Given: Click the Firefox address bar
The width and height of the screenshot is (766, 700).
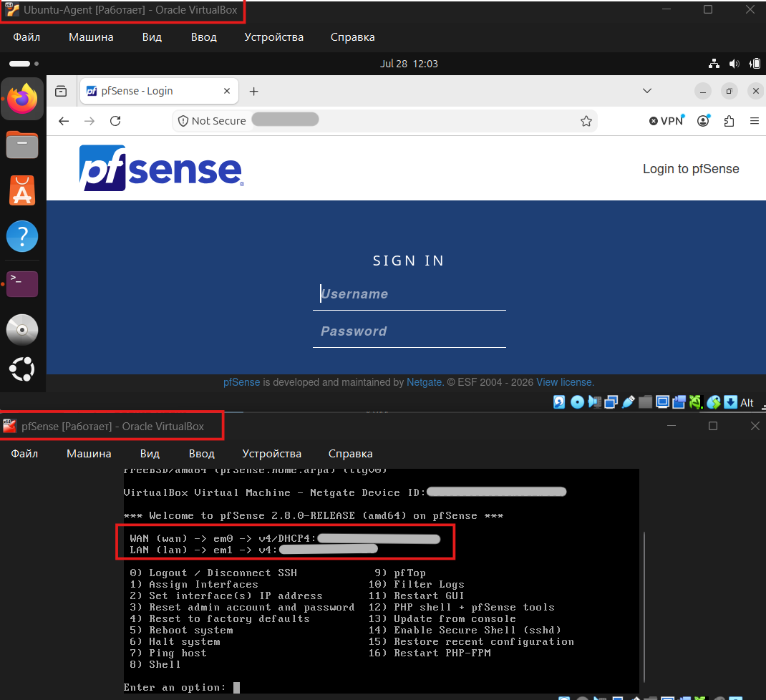Looking at the screenshot, I should [384, 121].
